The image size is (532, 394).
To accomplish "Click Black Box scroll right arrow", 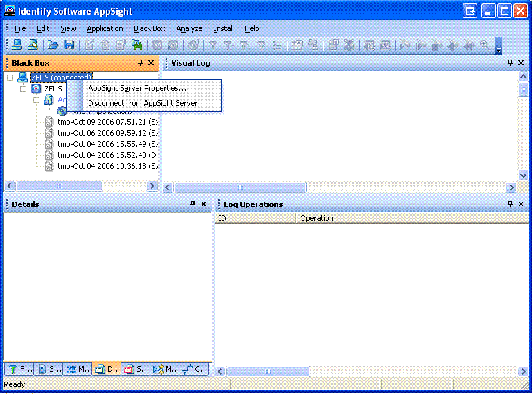I will pyautogui.click(x=152, y=186).
